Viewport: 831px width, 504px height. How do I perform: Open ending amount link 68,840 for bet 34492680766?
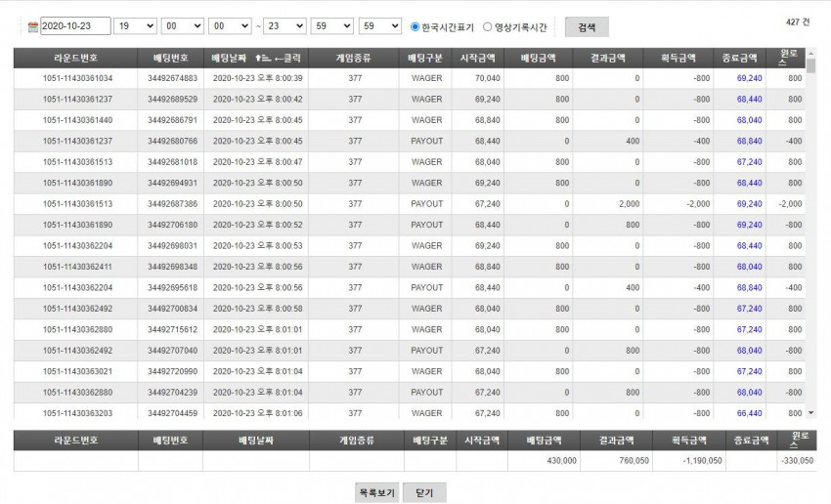click(x=750, y=142)
